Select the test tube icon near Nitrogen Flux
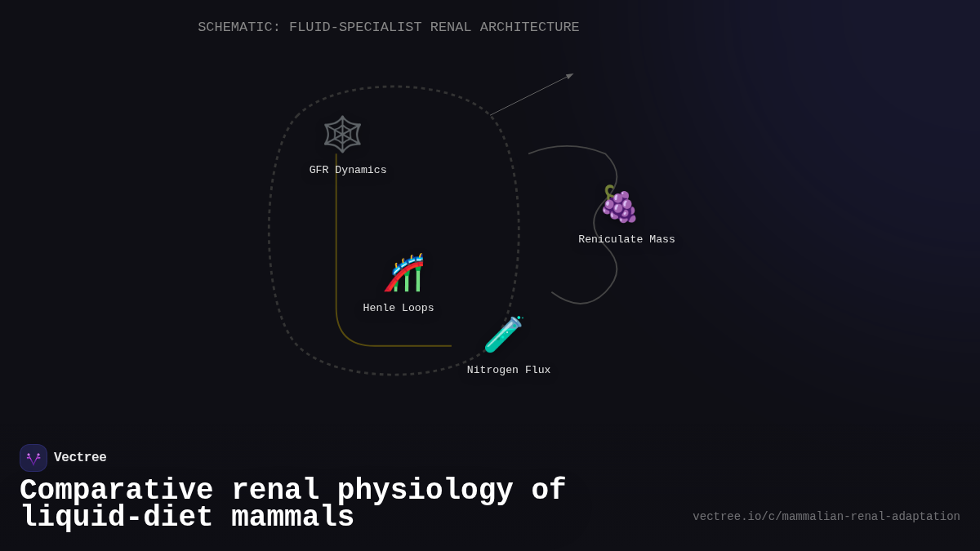980x551 pixels. coord(504,334)
